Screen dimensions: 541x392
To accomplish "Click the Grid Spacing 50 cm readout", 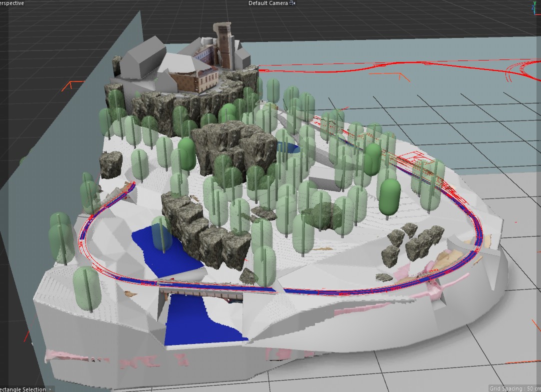I will tap(514, 388).
